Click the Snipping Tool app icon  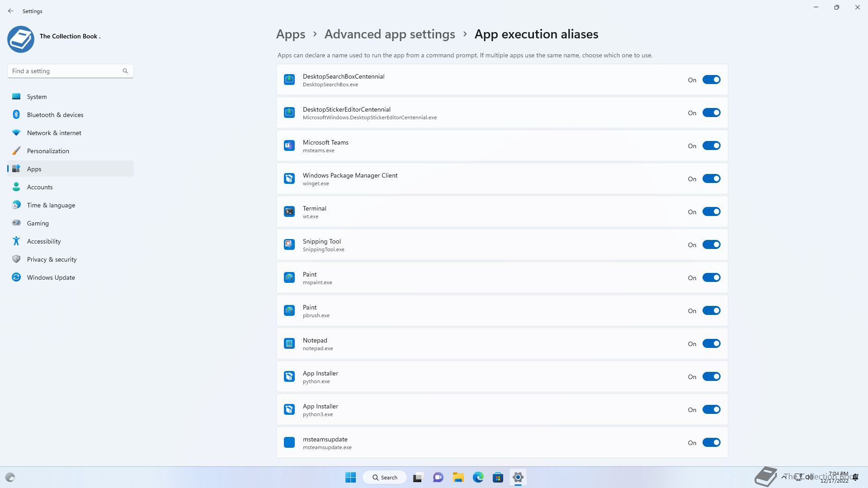(289, 245)
